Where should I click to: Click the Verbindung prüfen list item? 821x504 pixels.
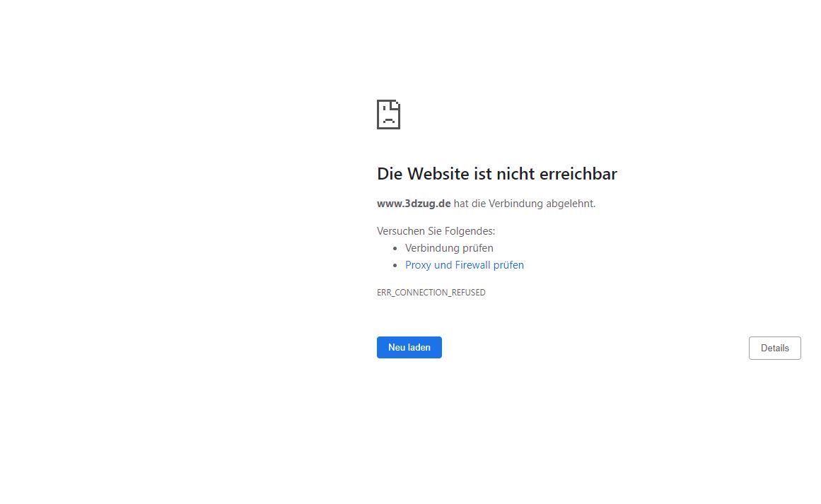(x=449, y=248)
